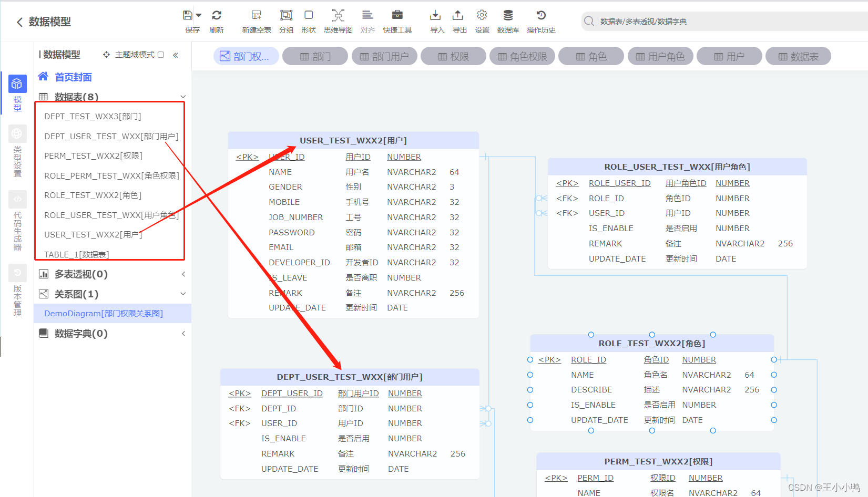This screenshot has height=497, width=868.
Task: Open Code generator (代码生成器) sidebar icon
Action: click(x=17, y=199)
